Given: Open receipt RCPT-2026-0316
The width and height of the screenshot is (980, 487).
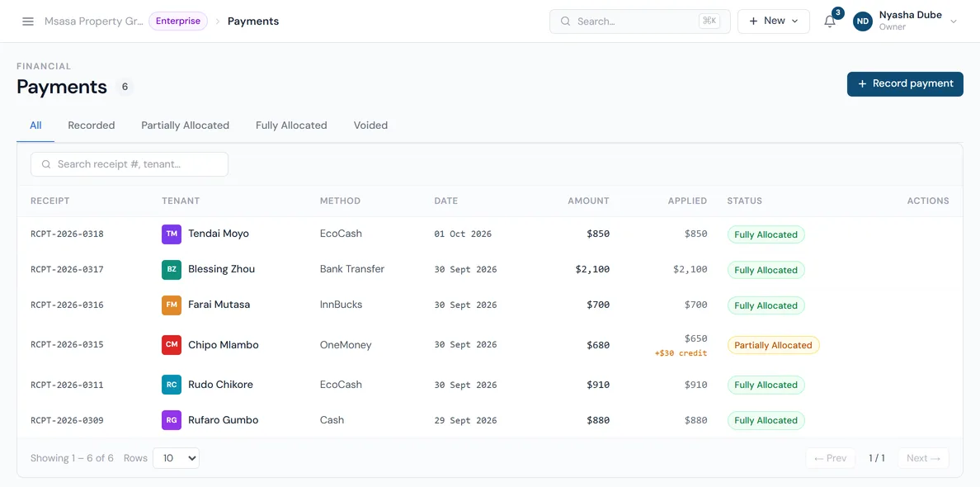Looking at the screenshot, I should (67, 305).
